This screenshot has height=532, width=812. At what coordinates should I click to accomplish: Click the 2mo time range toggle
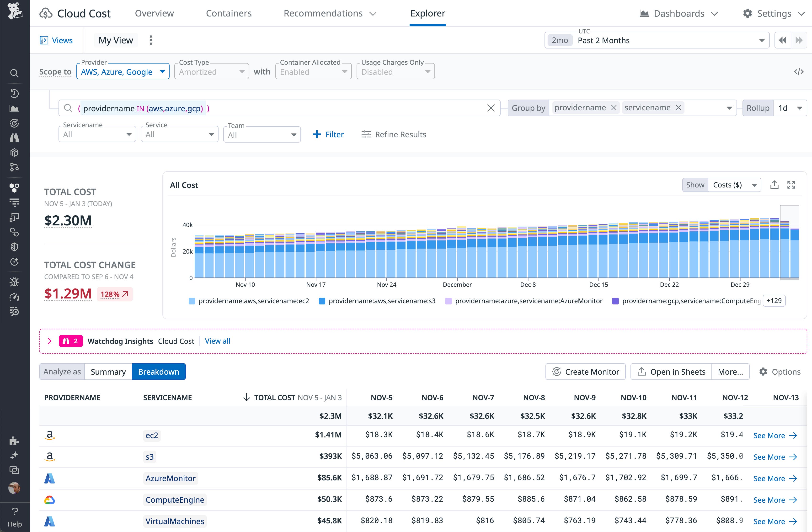click(x=560, y=40)
